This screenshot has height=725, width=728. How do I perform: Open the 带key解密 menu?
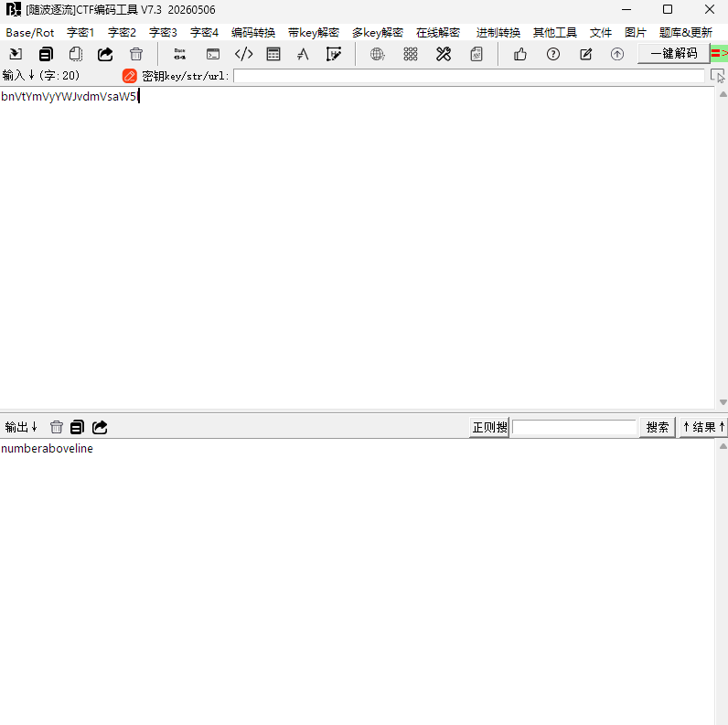click(314, 33)
